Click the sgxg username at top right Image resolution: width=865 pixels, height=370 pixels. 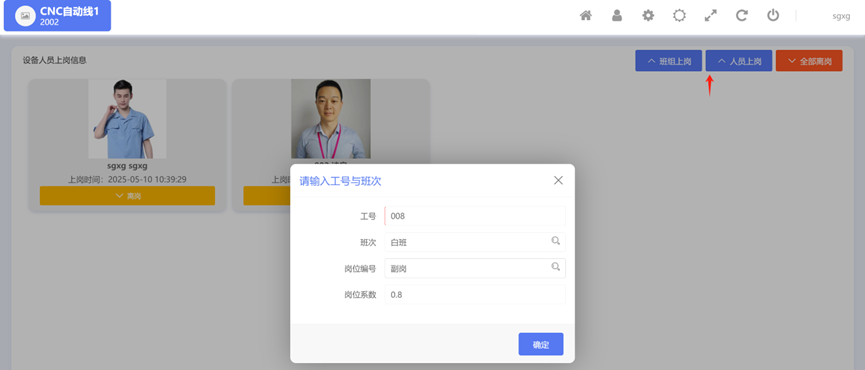841,17
